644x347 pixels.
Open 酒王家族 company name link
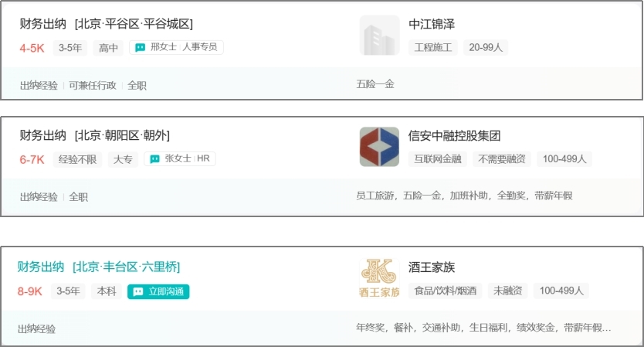coord(432,267)
